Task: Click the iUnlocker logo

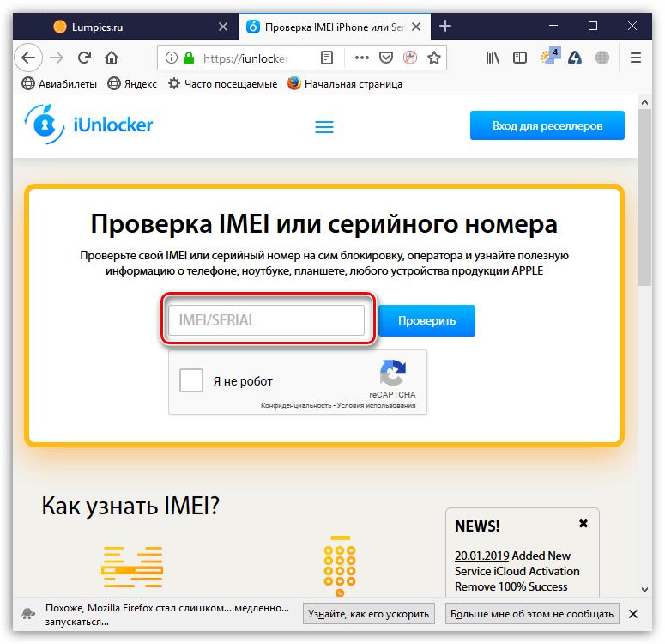Action: click(88, 125)
